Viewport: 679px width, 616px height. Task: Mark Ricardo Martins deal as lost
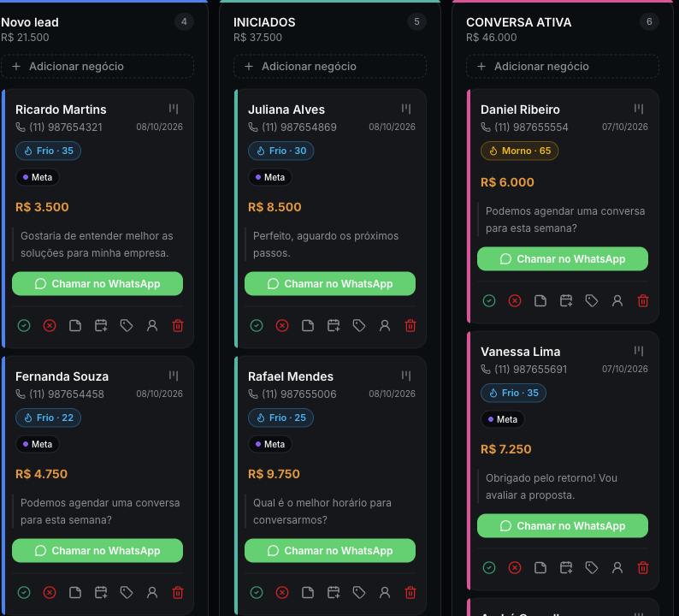pyautogui.click(x=50, y=325)
